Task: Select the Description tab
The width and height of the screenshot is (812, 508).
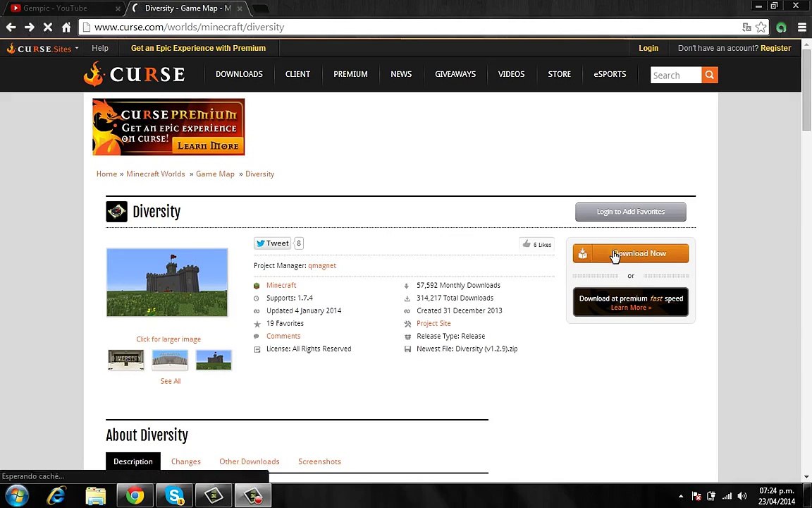Action: coord(133,461)
